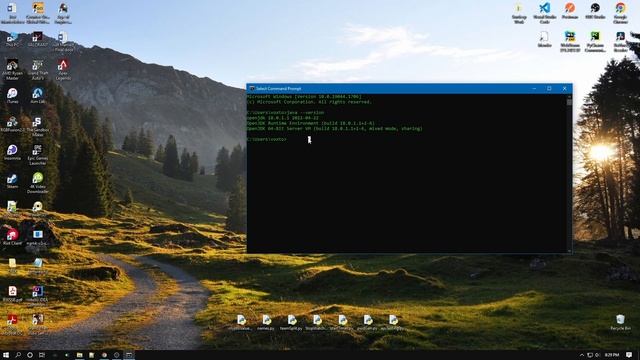The height and width of the screenshot is (360, 640).
Task: Click the Command Prompt vertical scrollbar
Action: (x=569, y=173)
